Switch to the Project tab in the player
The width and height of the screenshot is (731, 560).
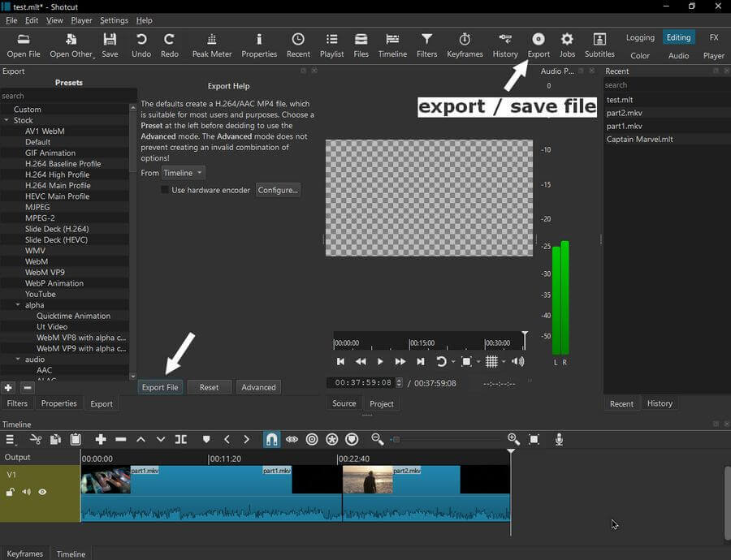click(382, 404)
